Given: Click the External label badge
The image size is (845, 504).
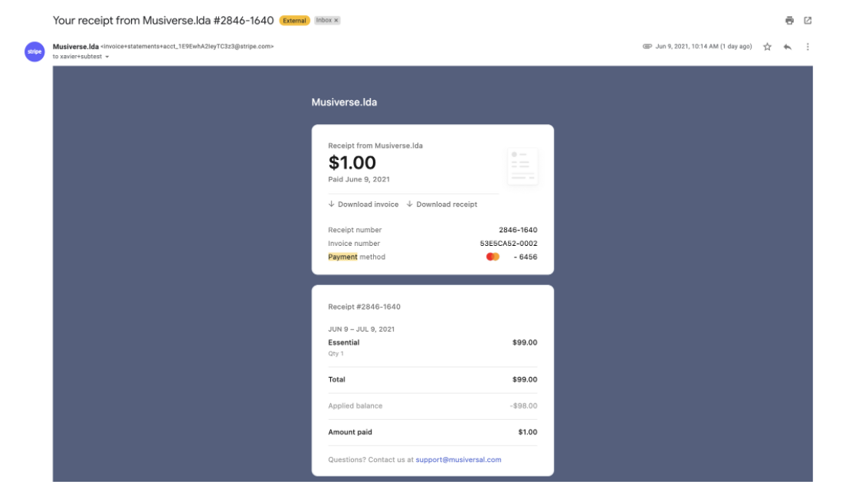Looking at the screenshot, I should pos(294,21).
